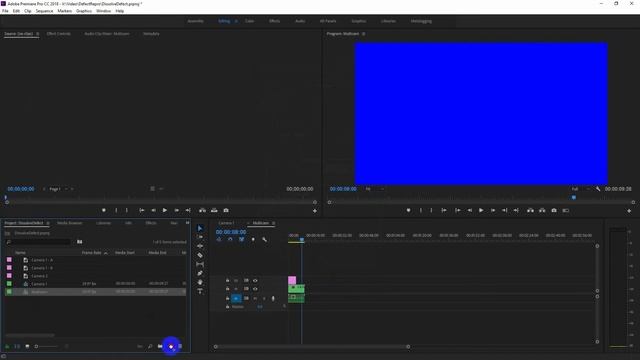Click the Find magnifier icon in Project panel footer

pos(150,347)
